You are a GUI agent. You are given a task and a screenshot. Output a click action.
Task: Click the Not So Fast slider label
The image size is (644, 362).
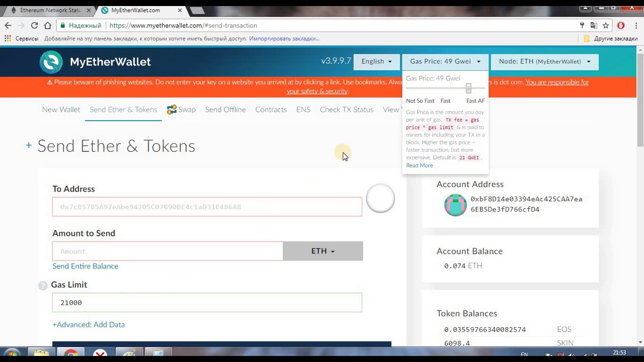(x=420, y=101)
